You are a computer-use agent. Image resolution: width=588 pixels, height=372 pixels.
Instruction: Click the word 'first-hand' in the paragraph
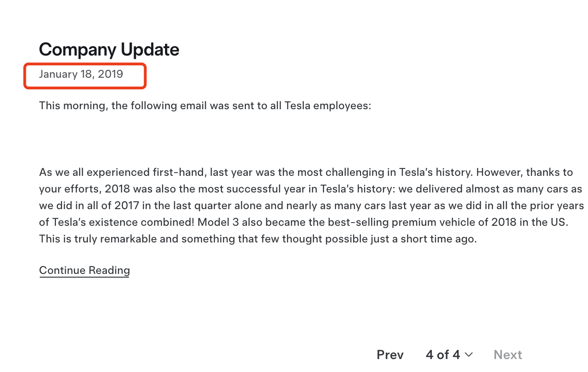pos(179,172)
